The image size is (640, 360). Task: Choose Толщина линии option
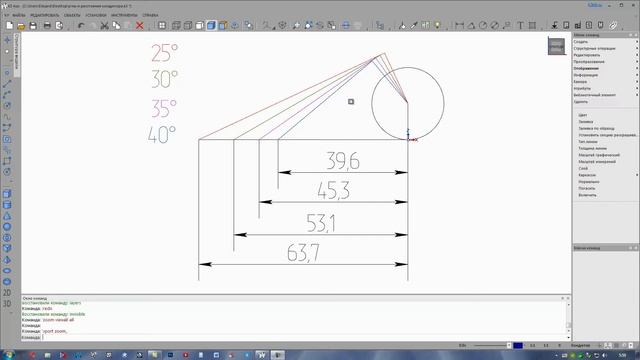tap(592, 149)
